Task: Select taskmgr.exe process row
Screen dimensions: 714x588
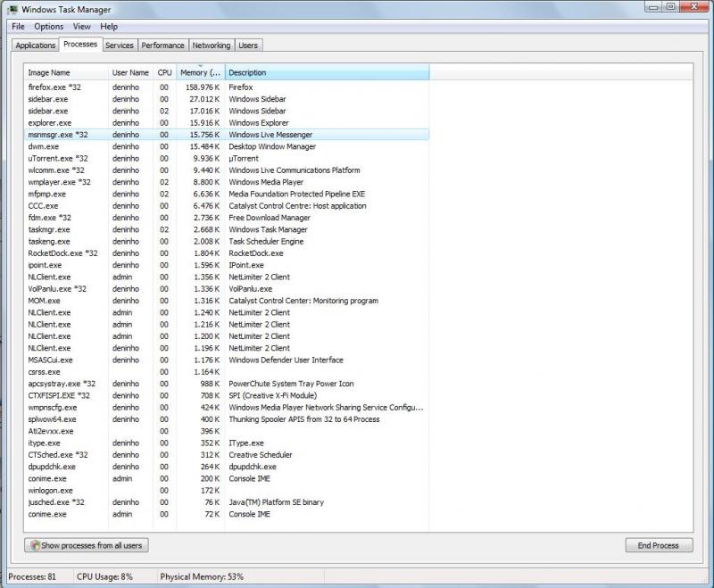Action: coord(227,229)
